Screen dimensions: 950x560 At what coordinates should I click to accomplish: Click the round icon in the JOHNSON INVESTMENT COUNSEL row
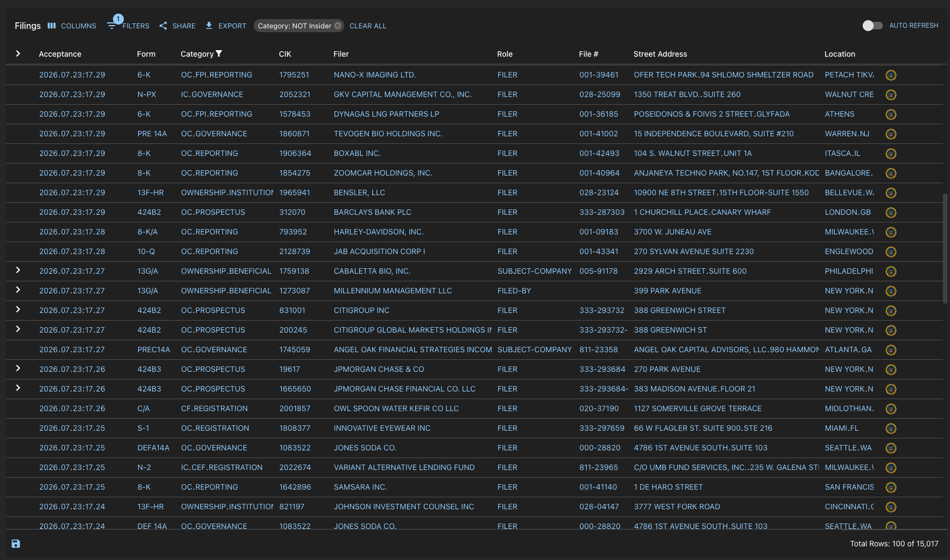point(891,507)
